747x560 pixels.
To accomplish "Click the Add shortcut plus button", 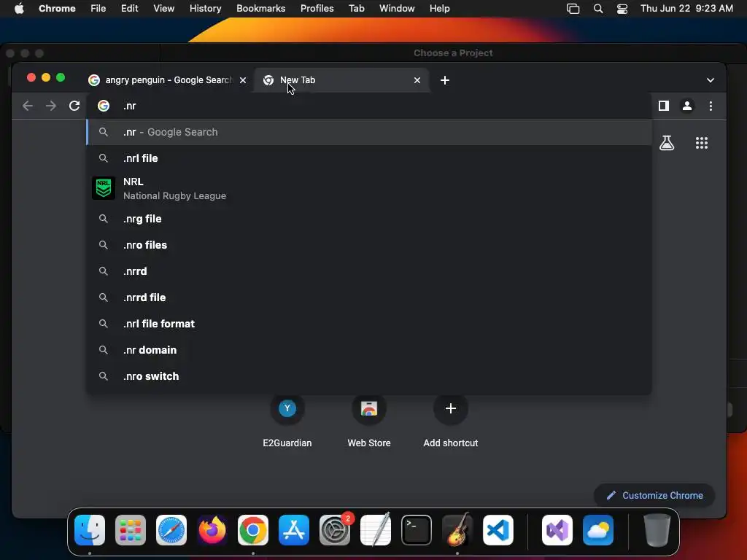I will (x=451, y=408).
